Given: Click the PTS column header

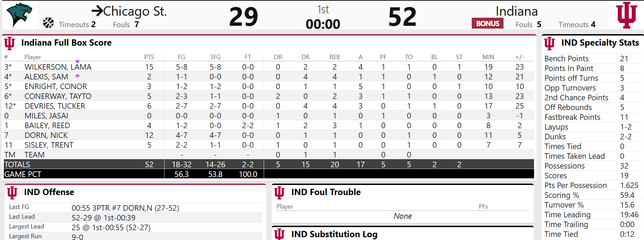Looking at the screenshot, I should [x=149, y=57].
